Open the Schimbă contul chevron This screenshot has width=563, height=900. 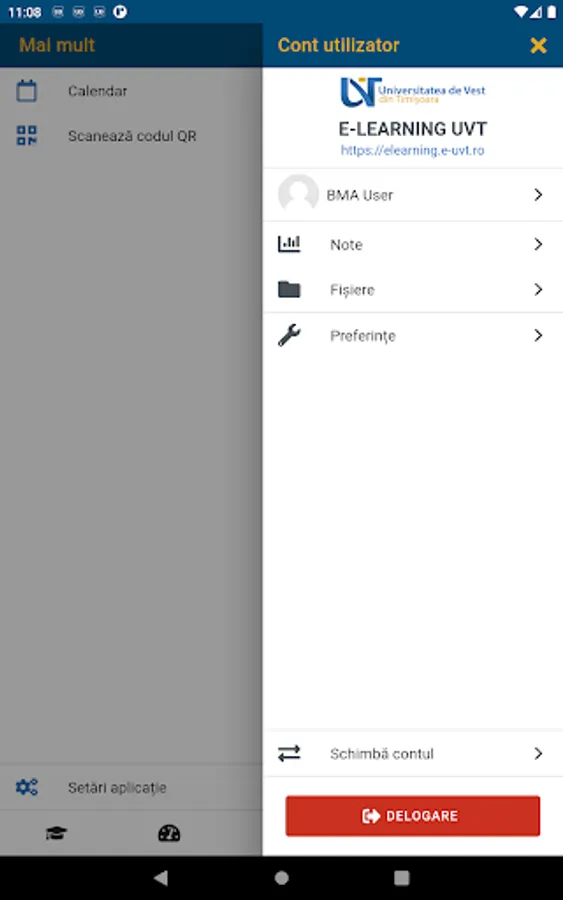coord(538,753)
